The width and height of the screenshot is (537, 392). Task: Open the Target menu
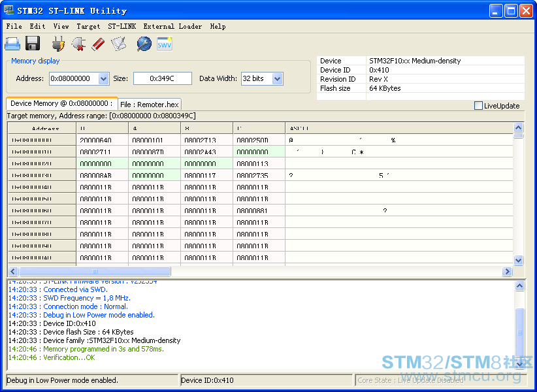pos(88,26)
